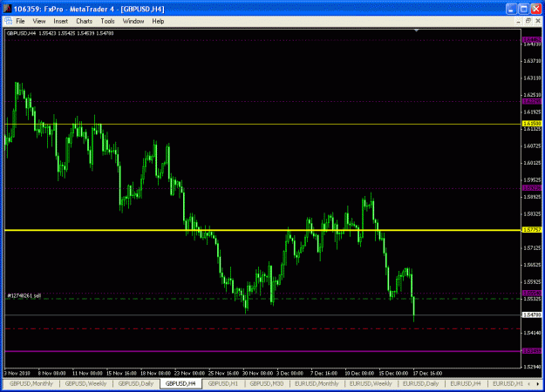Viewport: 545px width, 392px height.
Task: Click the chart shift triangle marker
Action: point(416,30)
